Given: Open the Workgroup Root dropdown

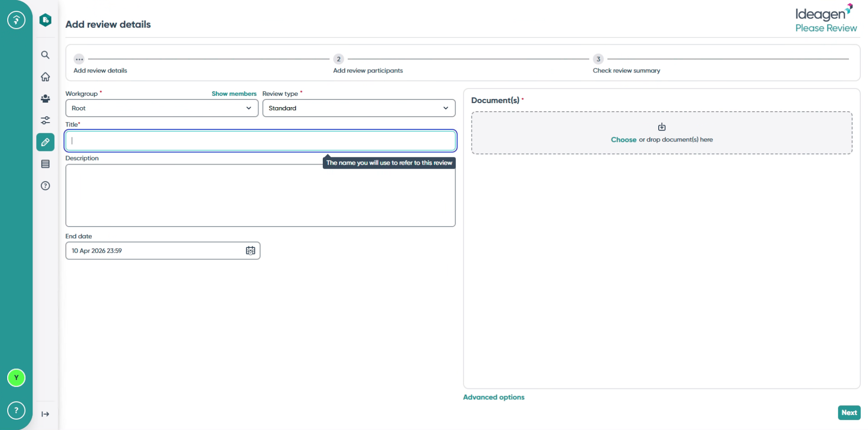Looking at the screenshot, I should [x=162, y=108].
